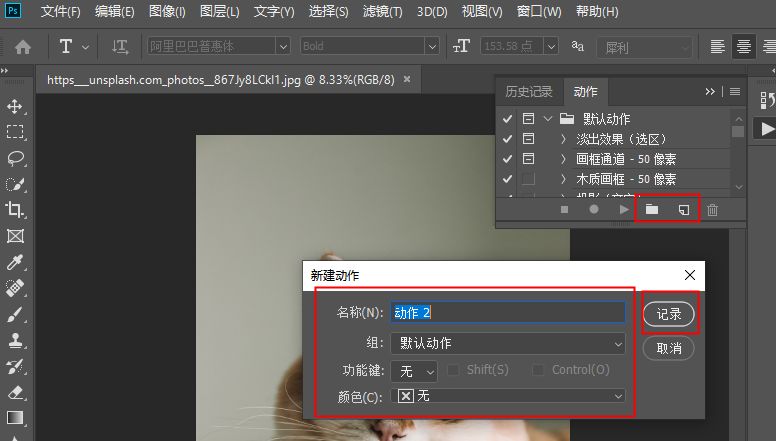
Task: Expand the 木质画框 - 50 像素 action
Action: pos(563,179)
